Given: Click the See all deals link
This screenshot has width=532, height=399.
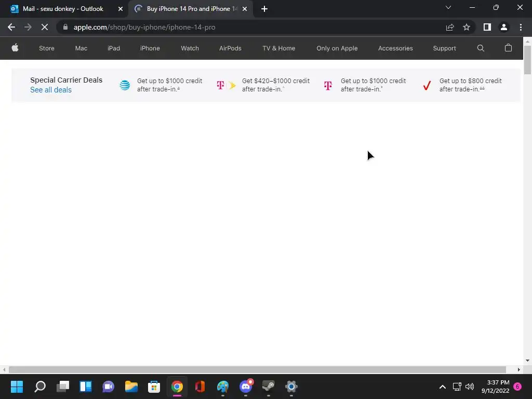Looking at the screenshot, I should (x=51, y=89).
